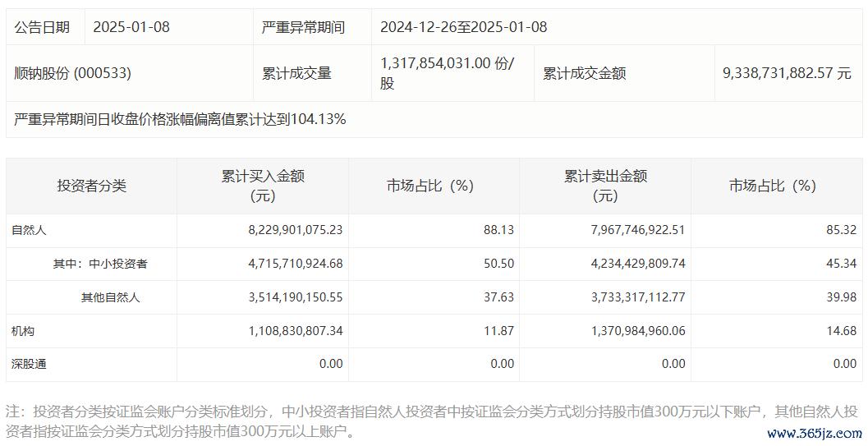This screenshot has width=868, height=446.
Task: Click the 投资者分类 column header
Action: tap(92, 186)
